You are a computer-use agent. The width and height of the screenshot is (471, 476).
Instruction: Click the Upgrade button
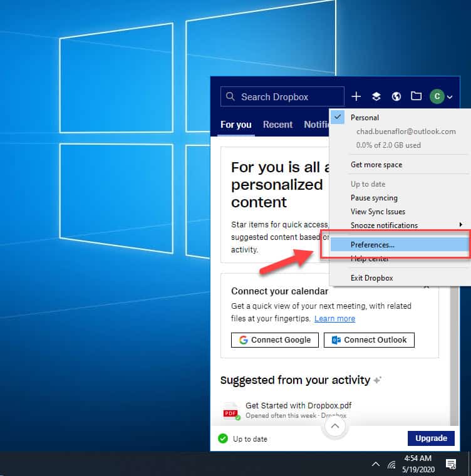point(431,438)
